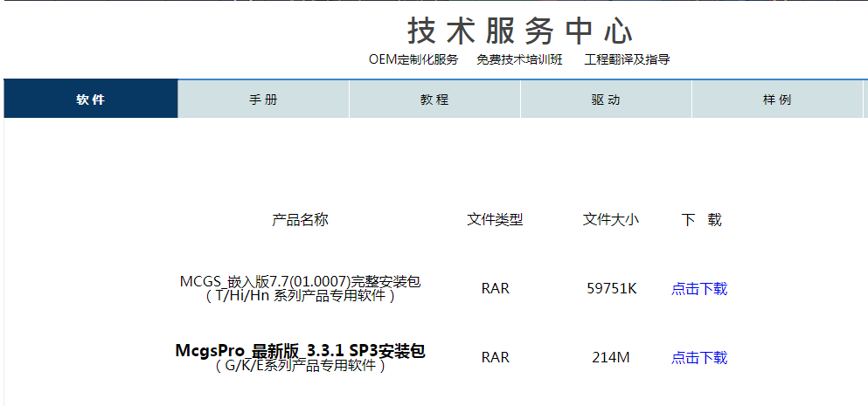Click the G/K/E系列产品专用软件 note
Image resolution: width=868 pixels, height=406 pixels.
click(300, 366)
